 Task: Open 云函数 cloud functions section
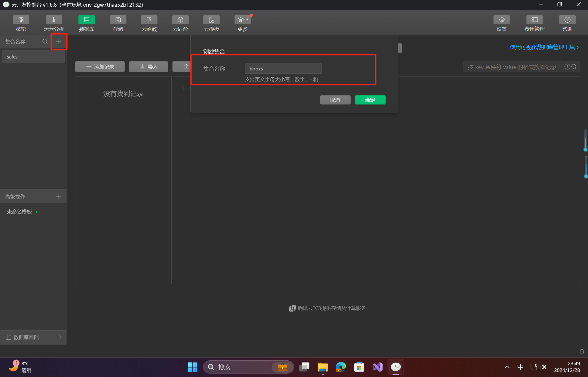coord(149,20)
